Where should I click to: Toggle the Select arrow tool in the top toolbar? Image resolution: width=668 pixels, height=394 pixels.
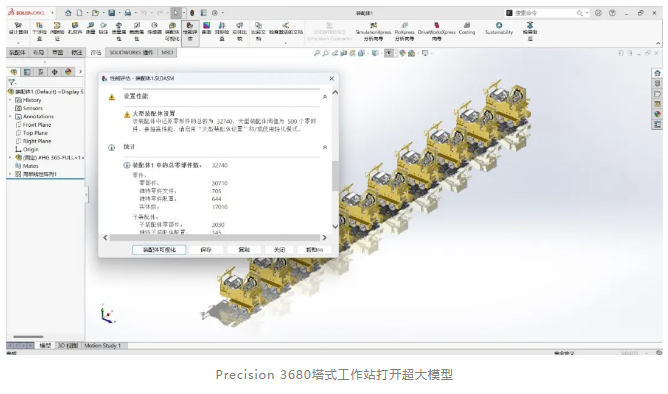tap(176, 13)
